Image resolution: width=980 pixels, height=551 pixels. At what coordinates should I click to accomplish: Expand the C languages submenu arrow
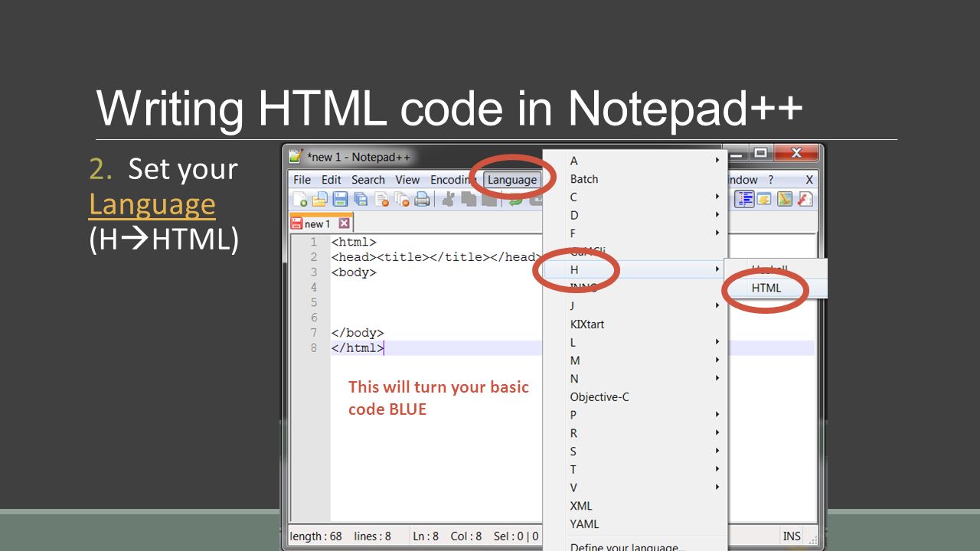[x=717, y=197]
